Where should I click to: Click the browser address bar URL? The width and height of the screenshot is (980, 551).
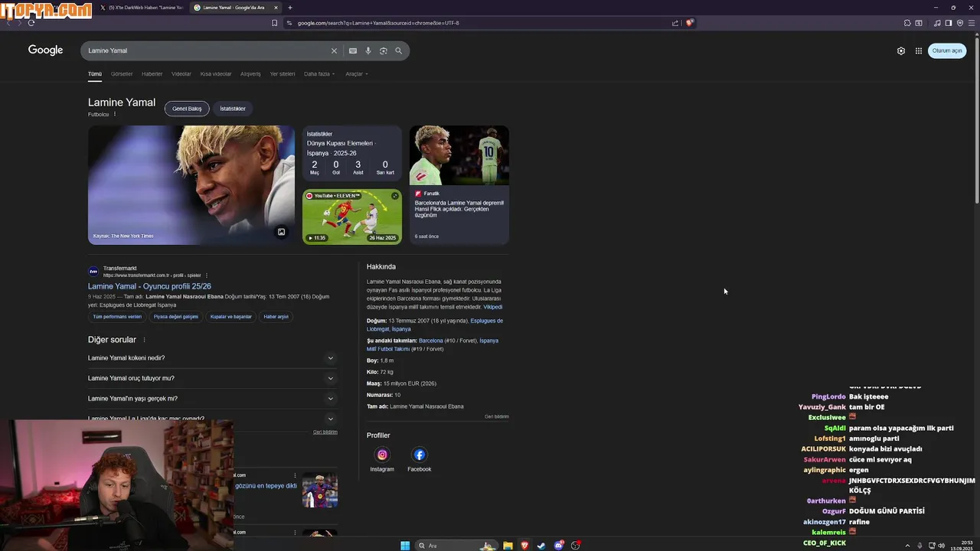click(378, 23)
